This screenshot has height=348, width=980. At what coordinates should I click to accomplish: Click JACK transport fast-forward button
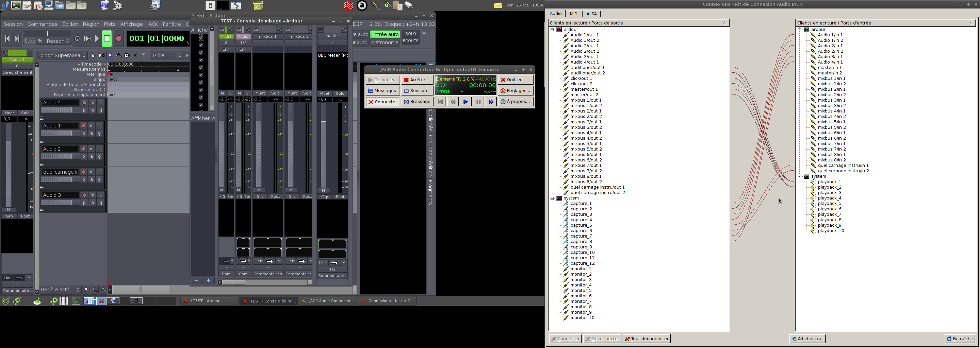[491, 102]
